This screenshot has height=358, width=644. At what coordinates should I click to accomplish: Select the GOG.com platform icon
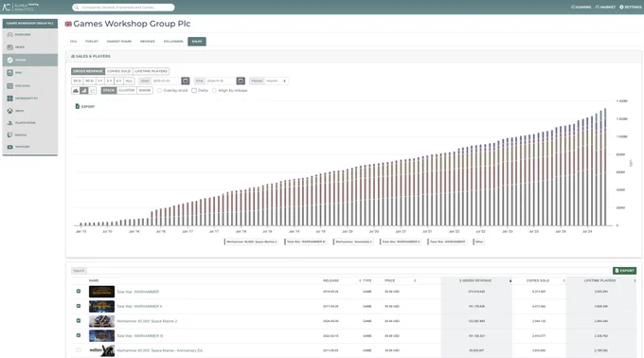point(9,86)
